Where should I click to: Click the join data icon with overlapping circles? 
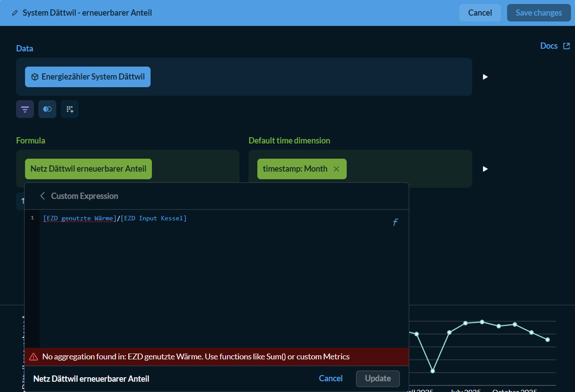(47, 109)
